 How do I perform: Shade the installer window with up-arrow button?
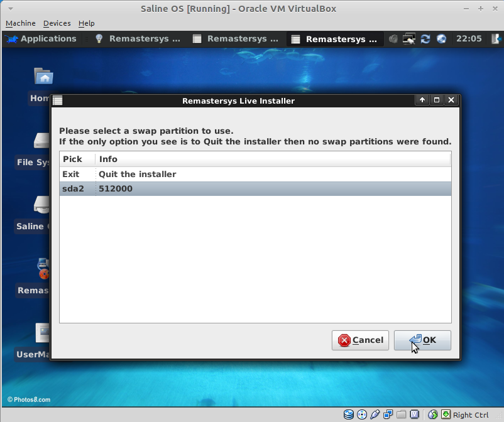point(422,100)
